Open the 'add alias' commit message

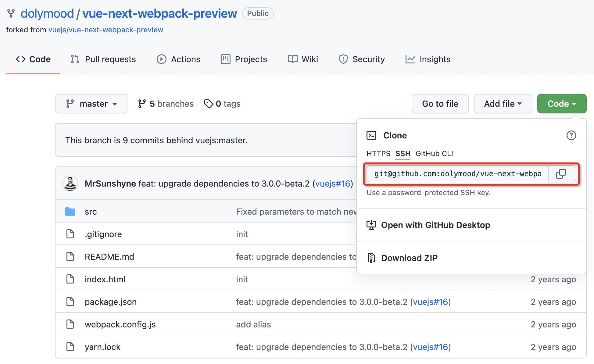(x=253, y=324)
